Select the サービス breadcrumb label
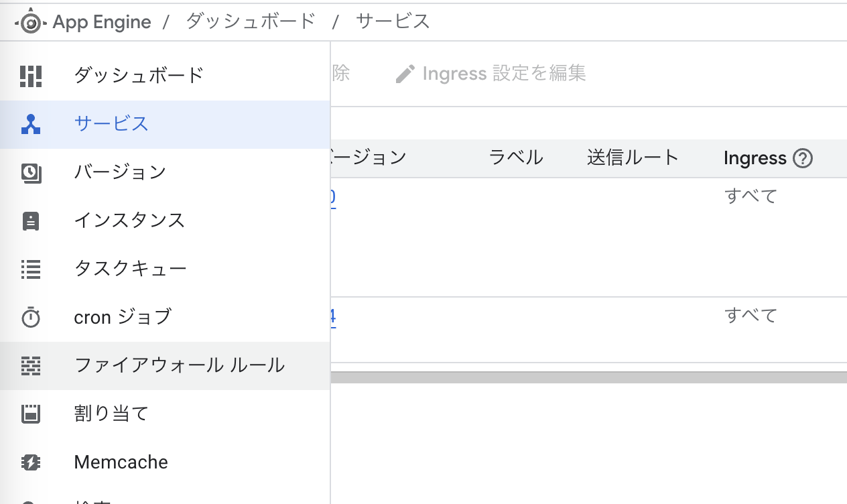 pyautogui.click(x=393, y=21)
